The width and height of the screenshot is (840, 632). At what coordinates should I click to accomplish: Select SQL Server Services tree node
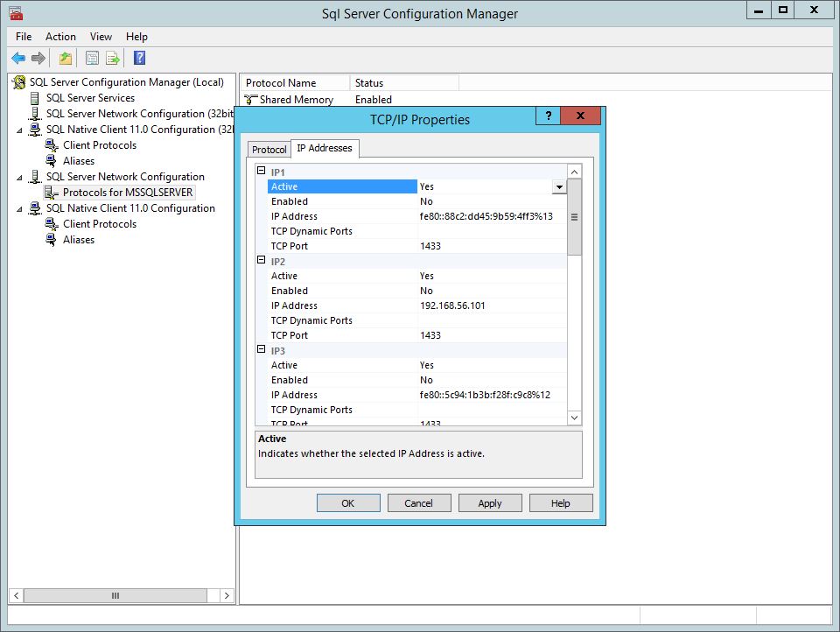[x=90, y=98]
